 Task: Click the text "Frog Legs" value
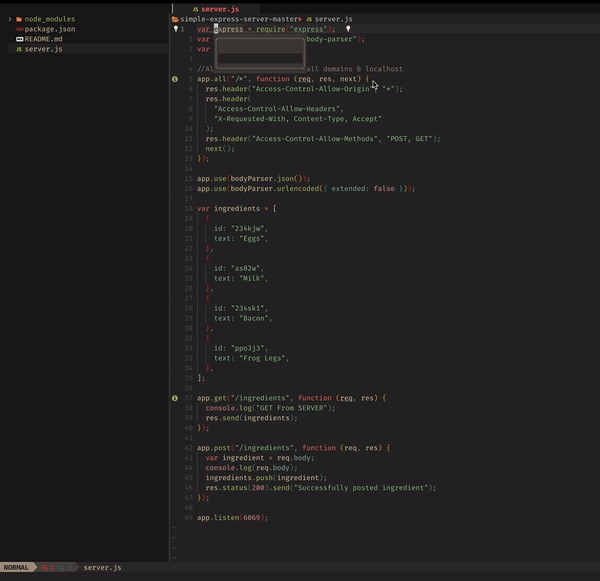point(262,358)
